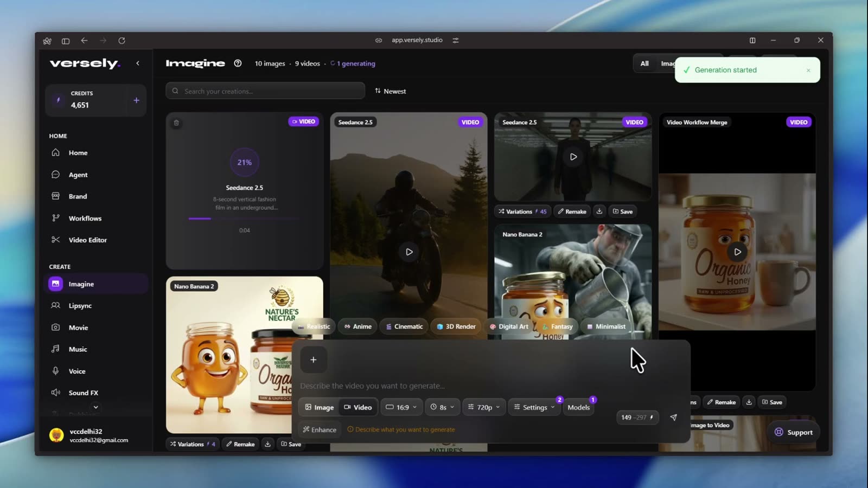Play the Video Workflow Merge honey video
868x488 pixels.
point(737,252)
